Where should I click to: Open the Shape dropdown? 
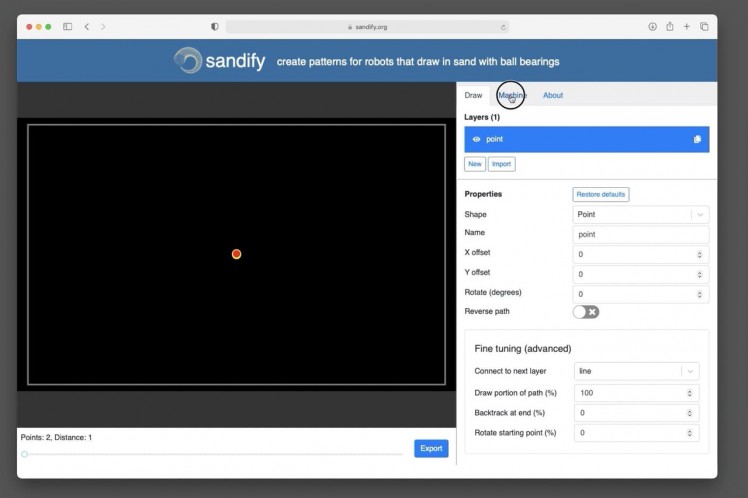pos(641,215)
